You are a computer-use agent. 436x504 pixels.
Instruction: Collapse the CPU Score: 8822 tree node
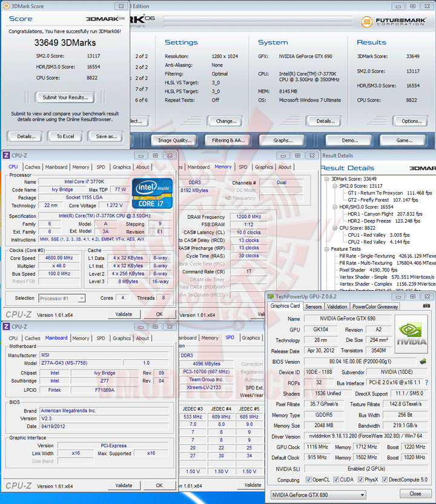[334, 228]
